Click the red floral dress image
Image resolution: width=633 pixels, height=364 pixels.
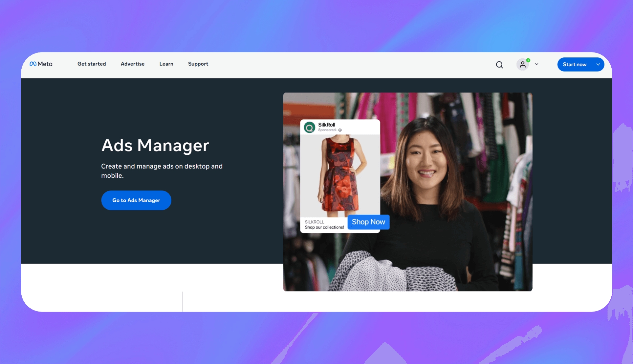point(340,175)
